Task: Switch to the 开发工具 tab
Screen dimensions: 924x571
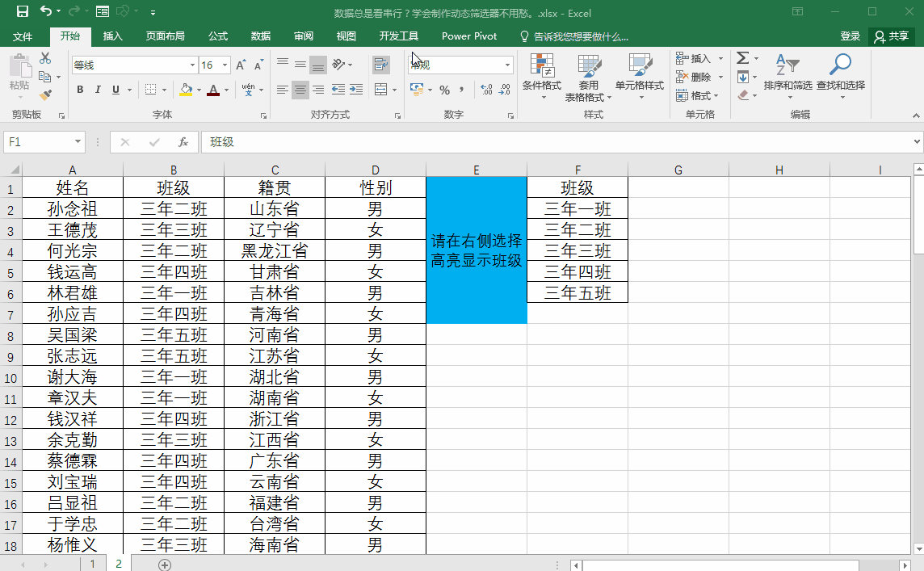Action: click(398, 36)
